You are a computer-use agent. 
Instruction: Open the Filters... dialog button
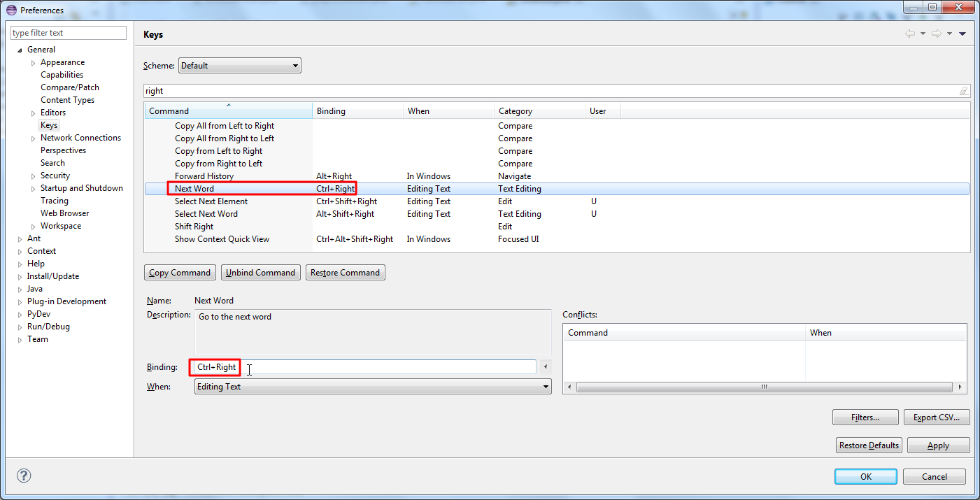865,417
